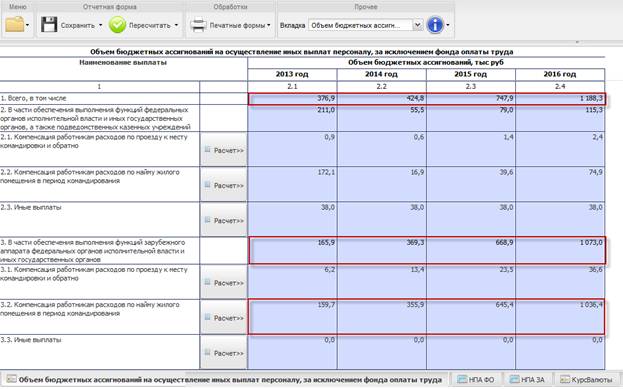The height and width of the screenshot is (389, 623).
Task: Click the printer Печатные формы icon
Action: [x=198, y=25]
